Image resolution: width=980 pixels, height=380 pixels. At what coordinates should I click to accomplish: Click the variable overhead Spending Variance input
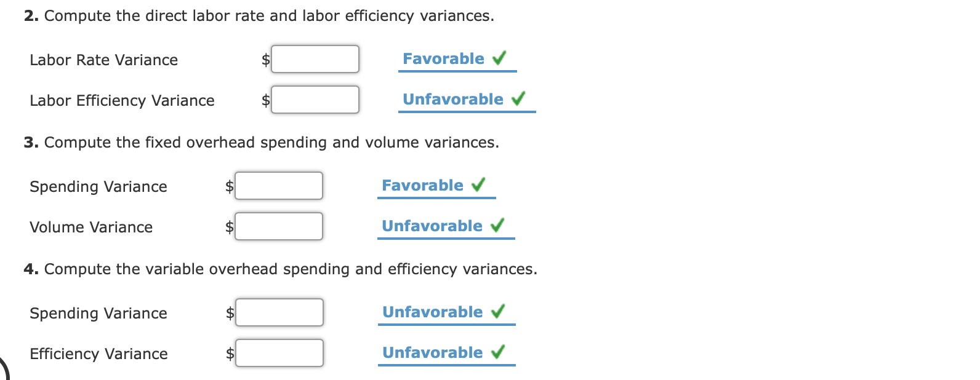[279, 312]
